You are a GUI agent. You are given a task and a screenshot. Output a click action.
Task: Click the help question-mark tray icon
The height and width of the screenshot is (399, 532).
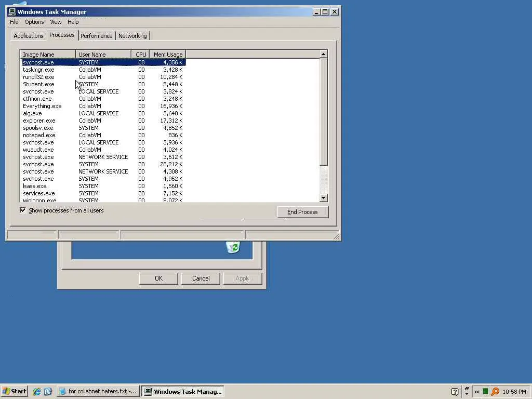[455, 392]
